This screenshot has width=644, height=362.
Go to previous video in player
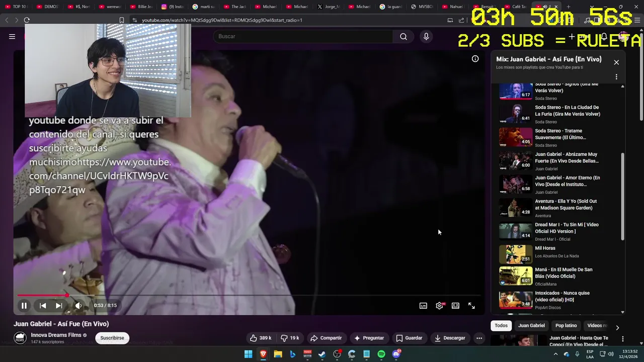tap(43, 306)
